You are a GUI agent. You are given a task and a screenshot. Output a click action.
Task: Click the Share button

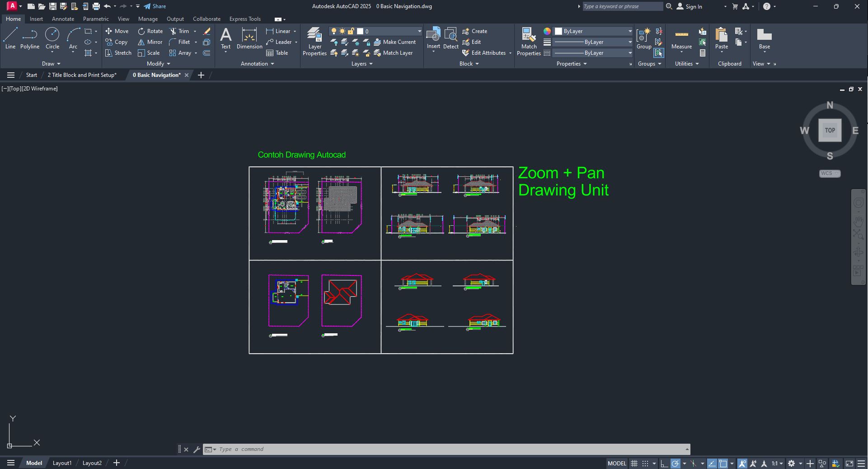[x=155, y=6]
